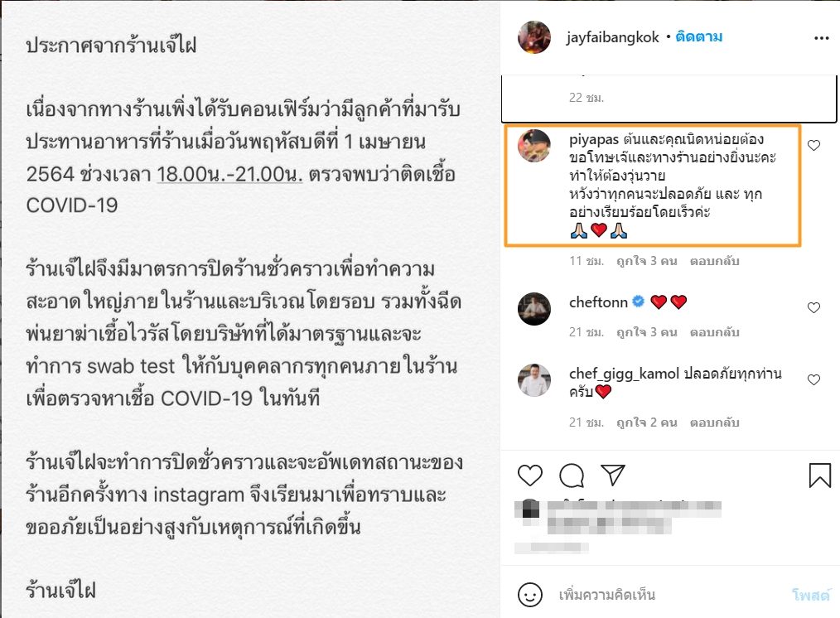Open the emoji picker smiley icon
This screenshot has height=618, width=840.
530,595
